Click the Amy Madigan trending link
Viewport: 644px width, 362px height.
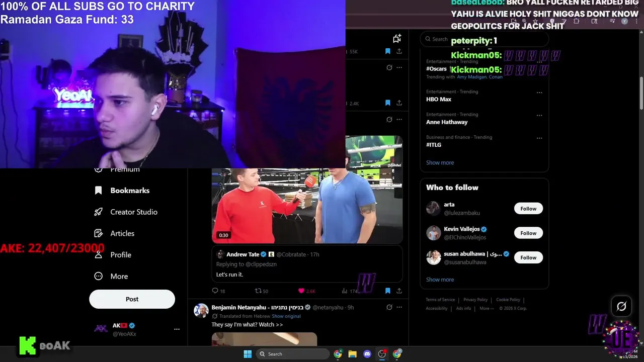coord(472,77)
